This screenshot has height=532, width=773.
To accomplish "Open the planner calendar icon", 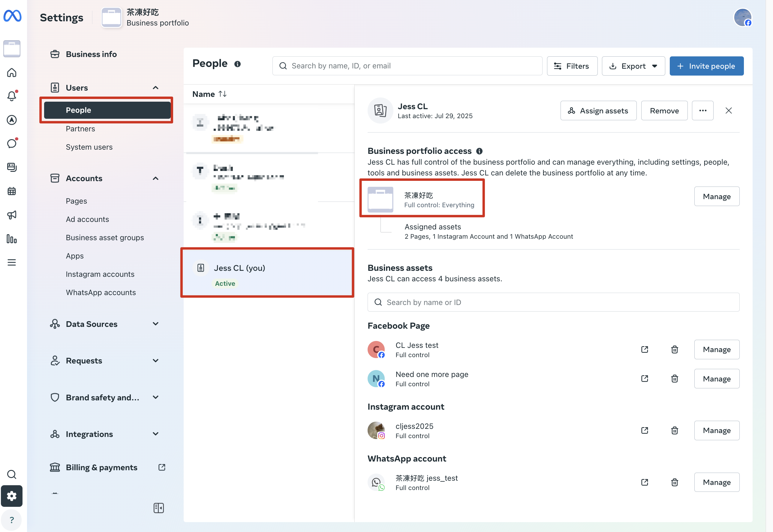I will pyautogui.click(x=12, y=191).
